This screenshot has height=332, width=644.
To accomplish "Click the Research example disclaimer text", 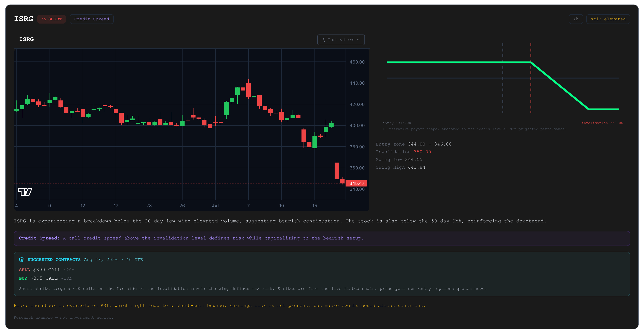I will (x=64, y=318).
